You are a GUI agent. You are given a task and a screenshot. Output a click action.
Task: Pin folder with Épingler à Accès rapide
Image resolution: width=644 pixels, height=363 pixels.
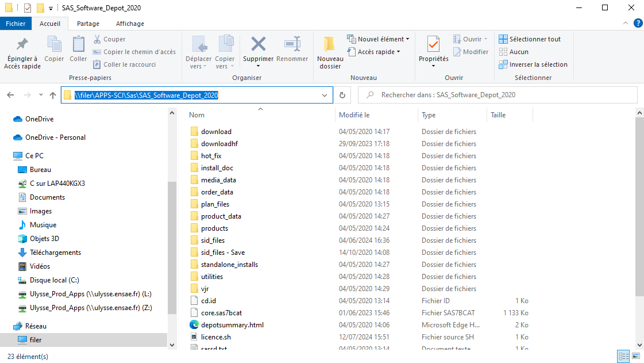click(x=22, y=54)
